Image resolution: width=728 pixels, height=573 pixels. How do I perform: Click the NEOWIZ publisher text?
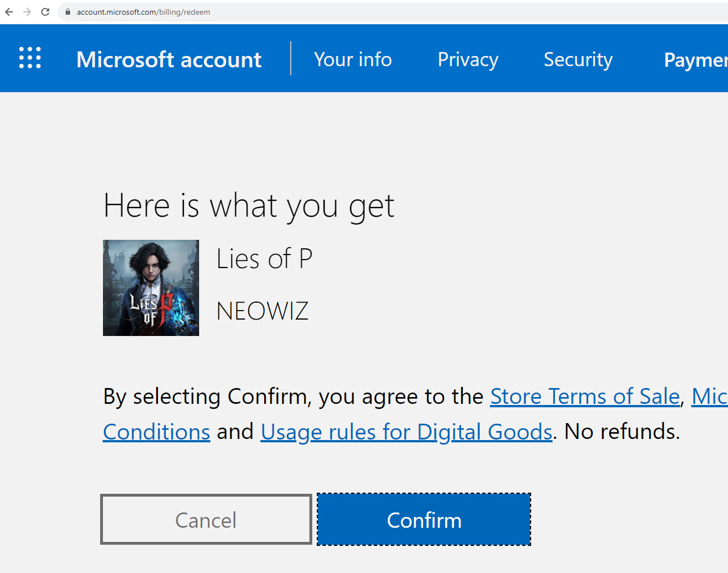pyautogui.click(x=262, y=311)
